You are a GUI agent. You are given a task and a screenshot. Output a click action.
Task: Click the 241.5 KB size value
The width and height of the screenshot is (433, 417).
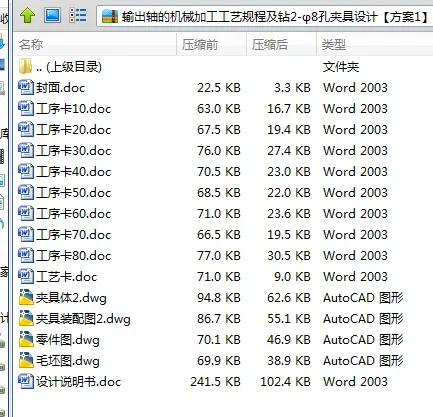tap(215, 382)
